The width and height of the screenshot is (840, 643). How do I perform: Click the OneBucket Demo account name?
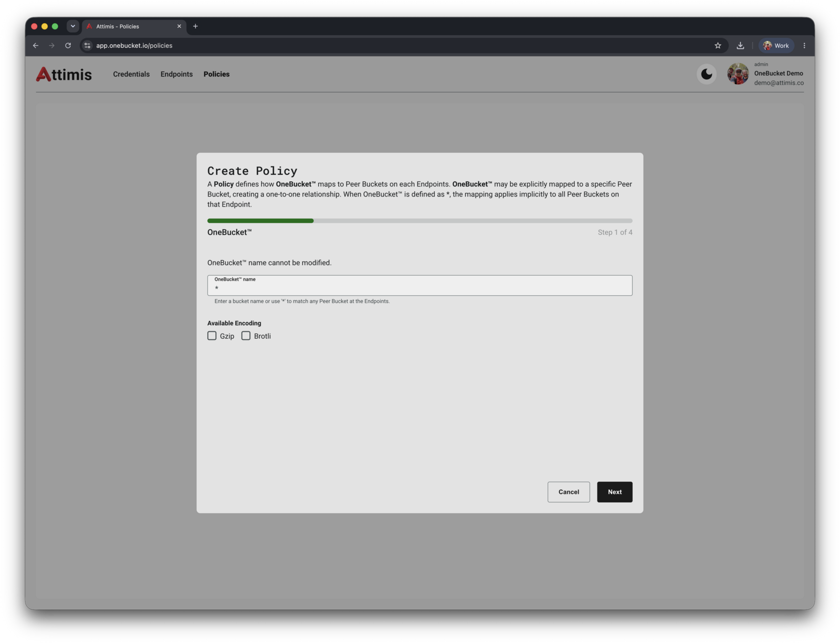(779, 74)
